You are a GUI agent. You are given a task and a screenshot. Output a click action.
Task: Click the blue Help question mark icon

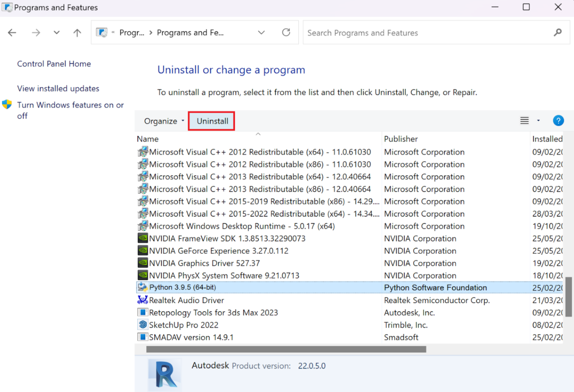click(558, 120)
